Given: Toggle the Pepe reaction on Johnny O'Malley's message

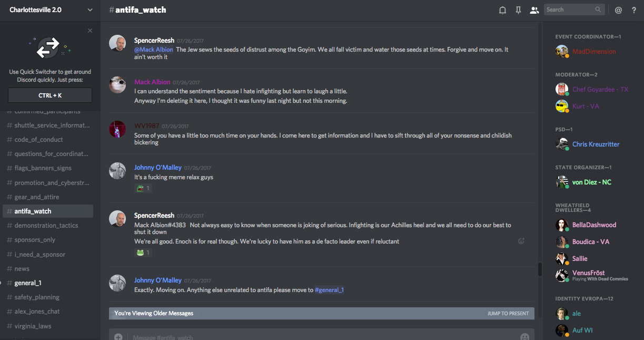Looking at the screenshot, I should pos(143,188).
